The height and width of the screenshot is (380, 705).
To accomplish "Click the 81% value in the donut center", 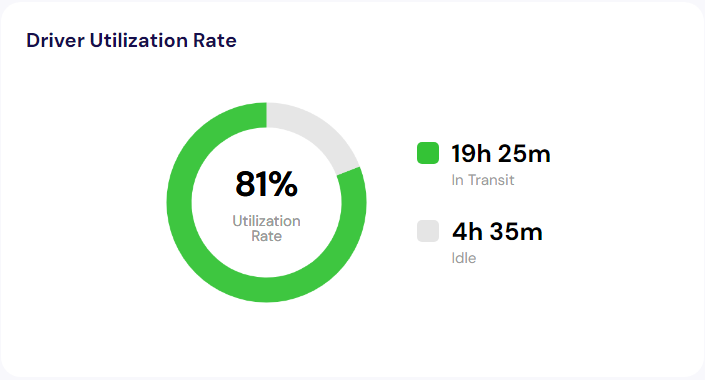I will coord(266,184).
